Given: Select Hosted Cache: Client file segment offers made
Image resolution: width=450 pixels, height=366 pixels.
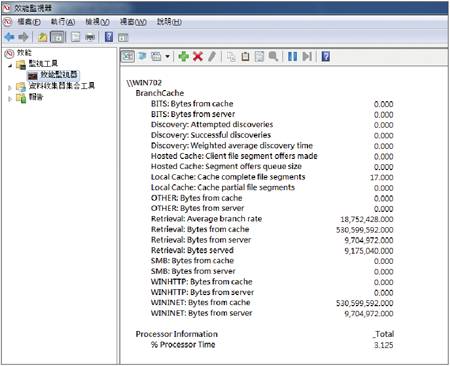Looking at the screenshot, I should coord(234,156).
